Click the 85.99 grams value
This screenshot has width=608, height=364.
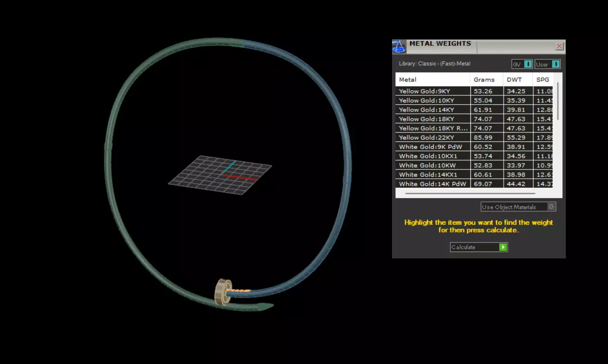[483, 138]
